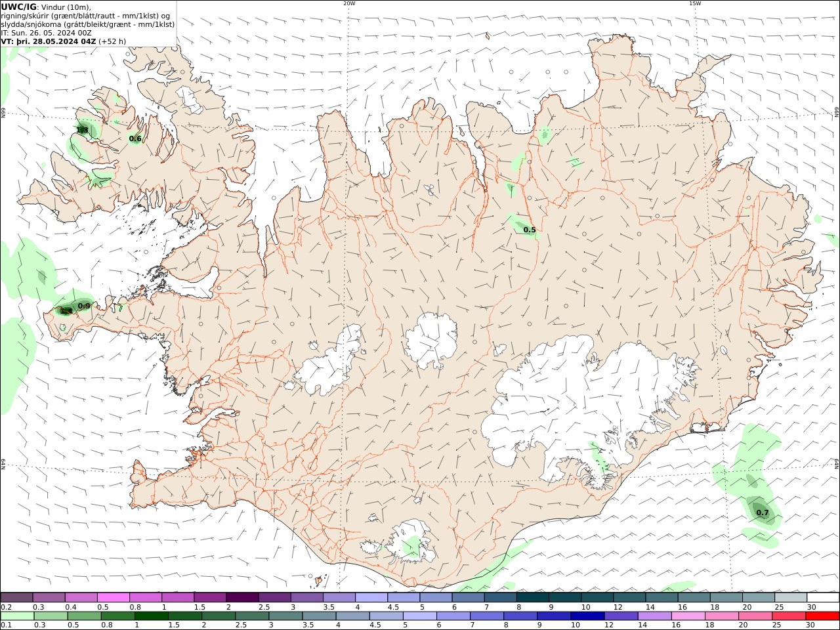This screenshot has width=840, height=630.
Task: Select the lower legend swatch labeled 20
Action: click(x=755, y=616)
